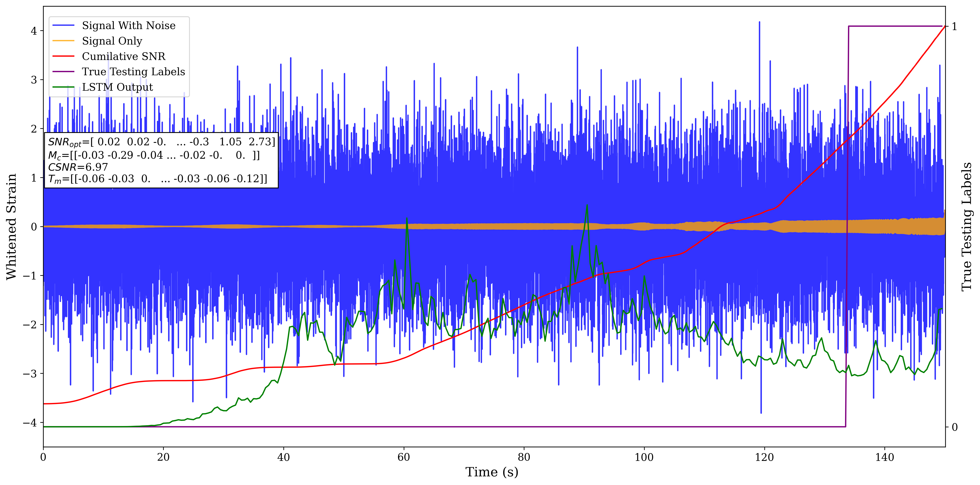
Task: Click the purple True Testing Labels legend line
Action: 63,72
